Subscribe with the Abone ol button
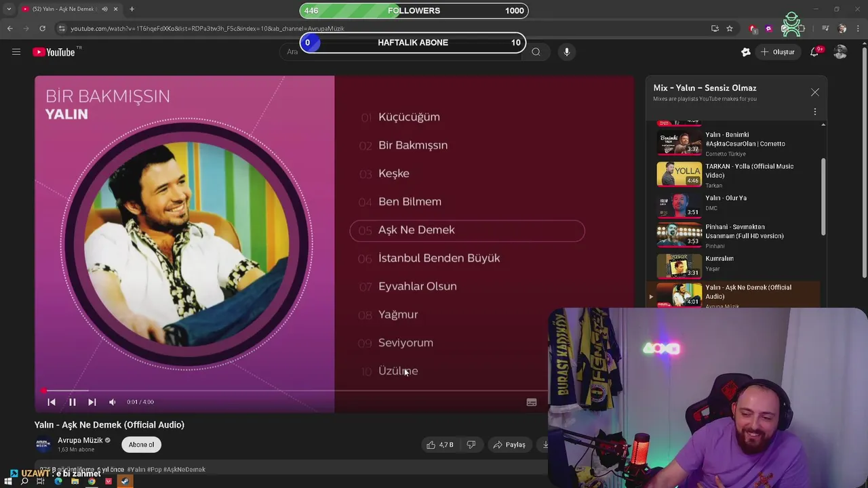The image size is (868, 488). [141, 445]
